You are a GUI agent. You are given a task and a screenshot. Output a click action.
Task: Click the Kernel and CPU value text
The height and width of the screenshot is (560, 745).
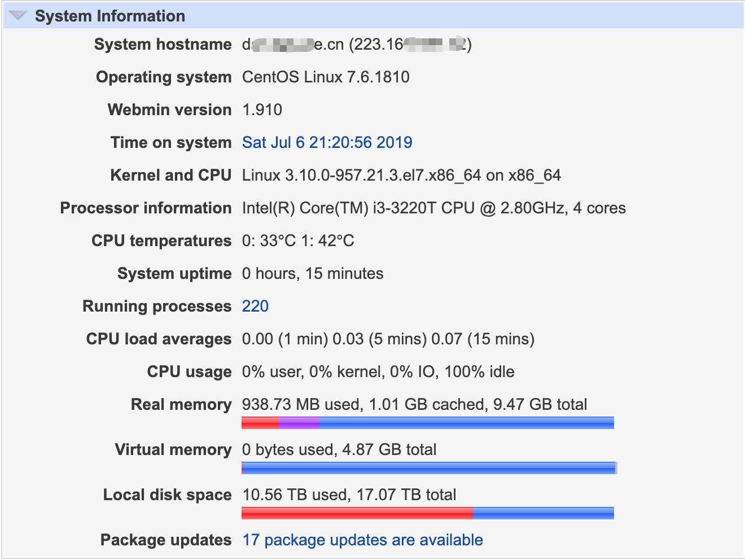pos(401,175)
